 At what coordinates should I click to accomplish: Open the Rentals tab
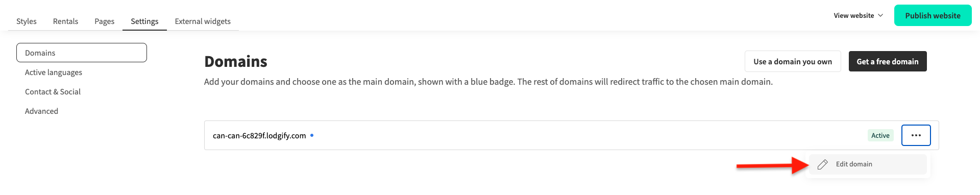point(65,21)
